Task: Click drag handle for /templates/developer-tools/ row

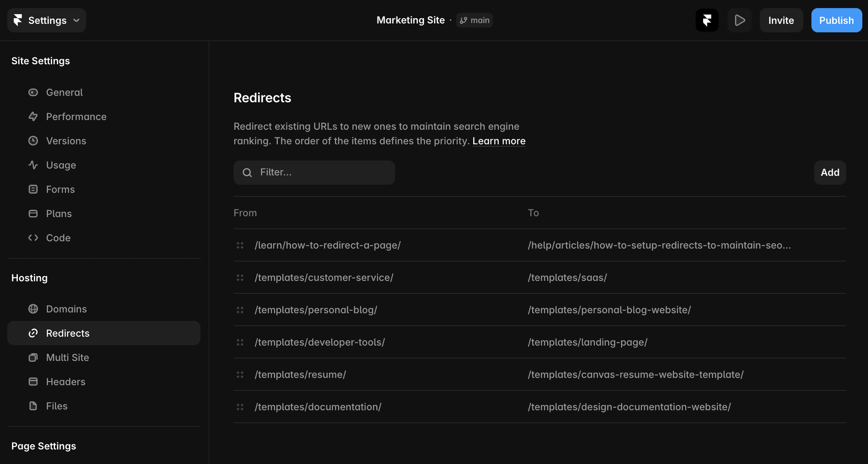Action: 240,342
